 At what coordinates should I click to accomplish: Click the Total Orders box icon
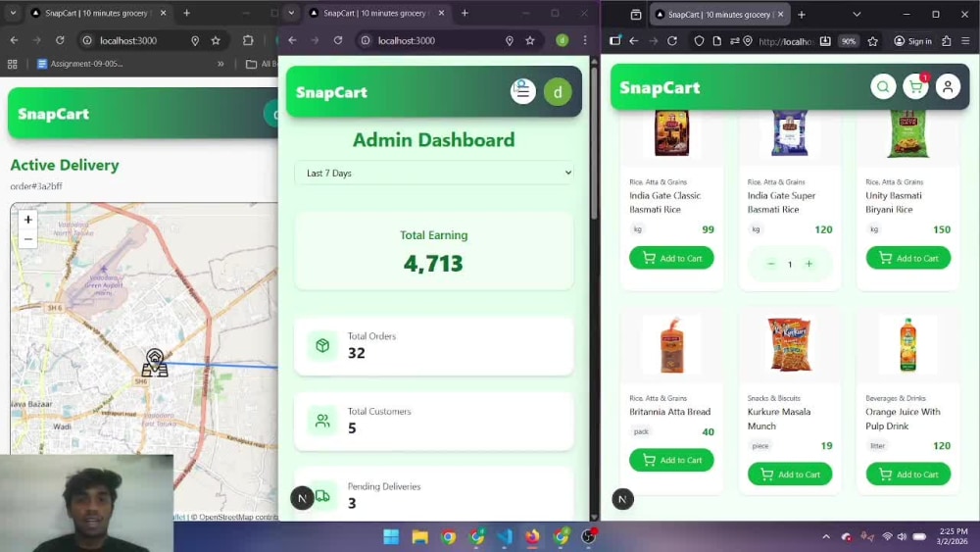[322, 345]
